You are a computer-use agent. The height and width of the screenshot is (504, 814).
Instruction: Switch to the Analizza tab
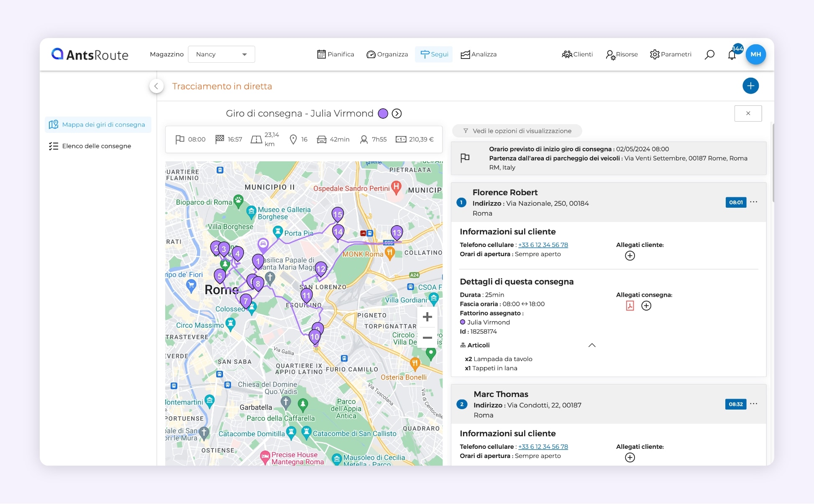[x=479, y=54]
